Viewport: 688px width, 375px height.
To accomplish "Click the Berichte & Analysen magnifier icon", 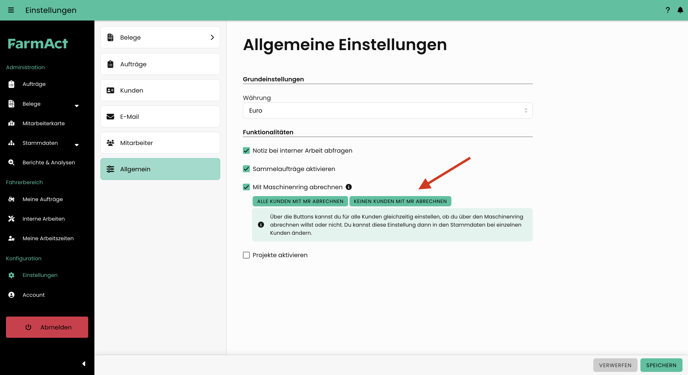I will [x=11, y=162].
